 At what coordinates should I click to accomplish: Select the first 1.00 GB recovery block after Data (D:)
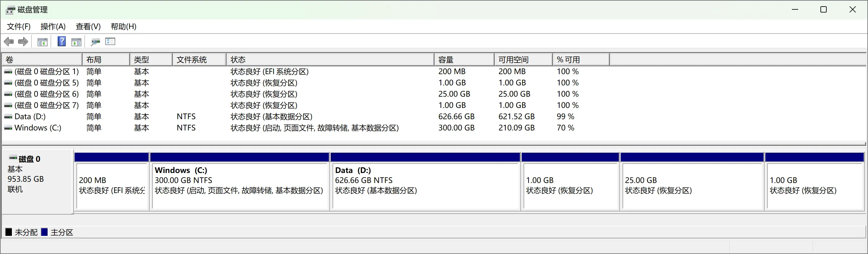(x=571, y=186)
